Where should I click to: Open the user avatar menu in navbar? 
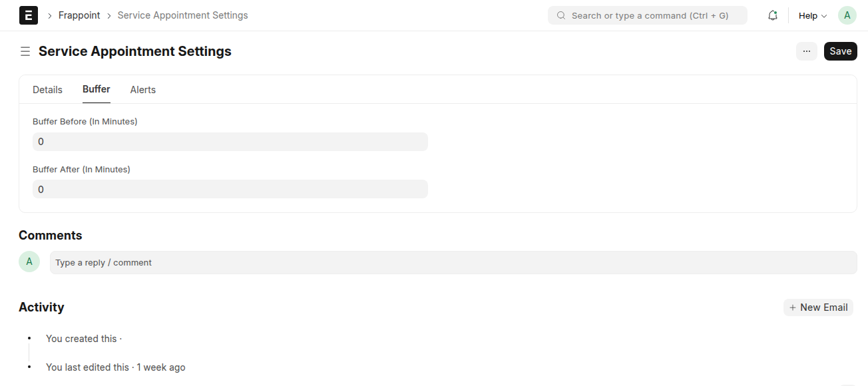tap(847, 15)
